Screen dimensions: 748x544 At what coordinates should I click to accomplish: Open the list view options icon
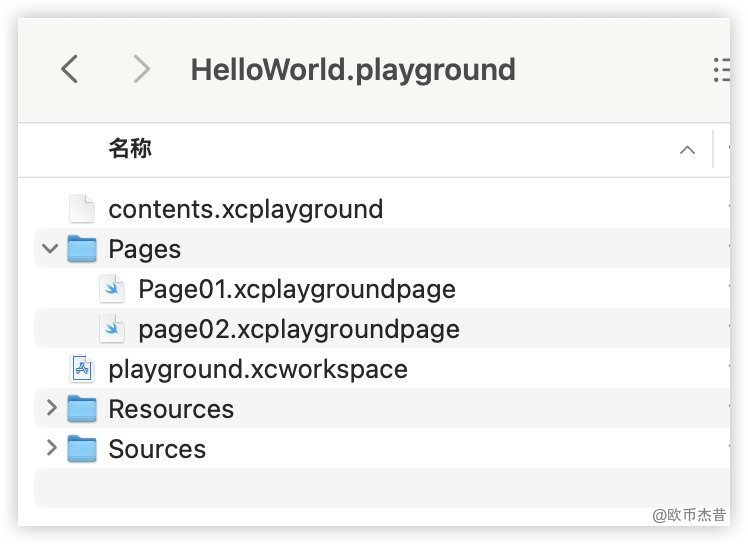721,70
